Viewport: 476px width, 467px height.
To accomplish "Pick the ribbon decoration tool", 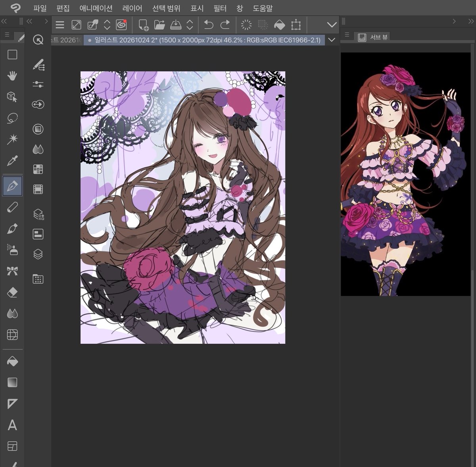I will coord(12,271).
